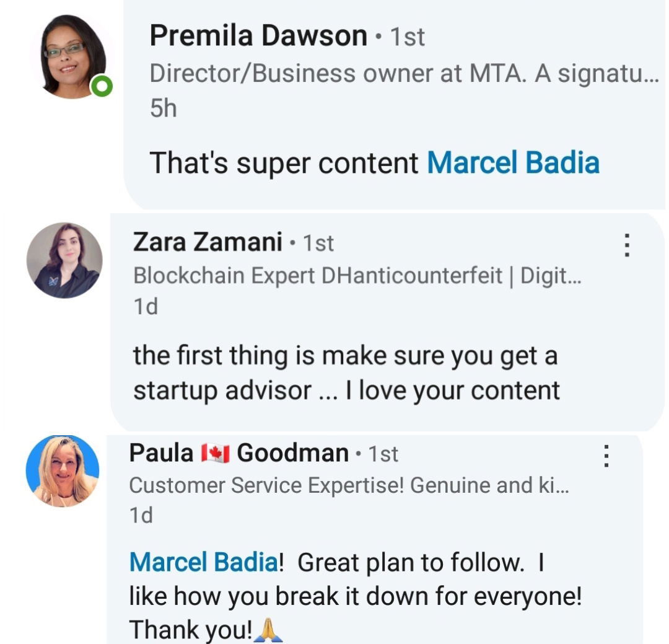This screenshot has width=669, height=644.
Task: Click Premila Dawson's green online status dot
Action: pos(103,88)
